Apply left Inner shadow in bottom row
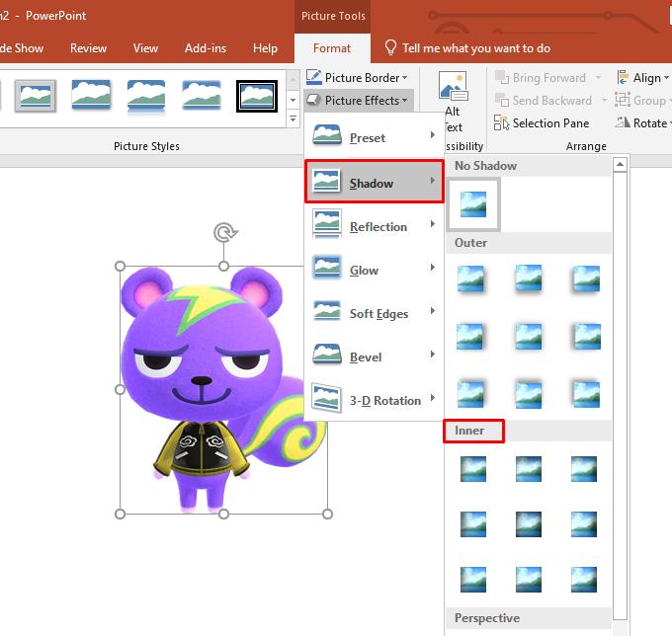 pyautogui.click(x=473, y=580)
